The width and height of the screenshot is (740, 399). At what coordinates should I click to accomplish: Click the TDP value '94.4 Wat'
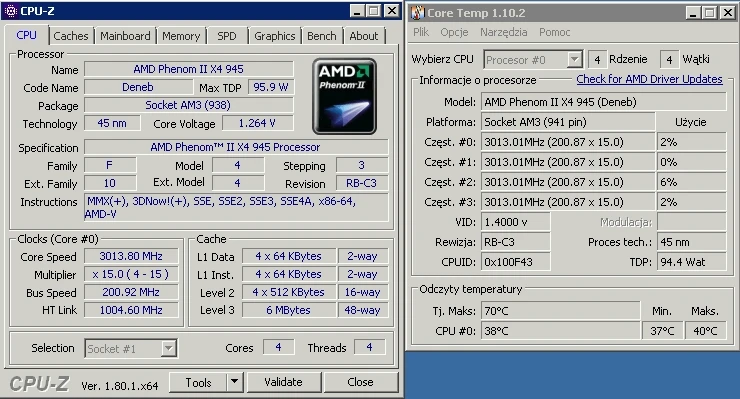pos(691,262)
